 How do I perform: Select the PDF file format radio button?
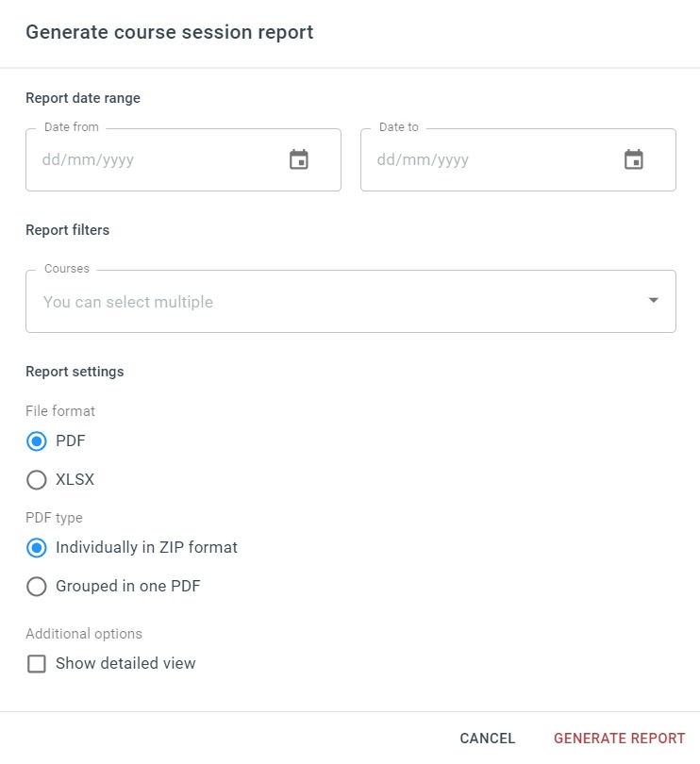pos(37,440)
